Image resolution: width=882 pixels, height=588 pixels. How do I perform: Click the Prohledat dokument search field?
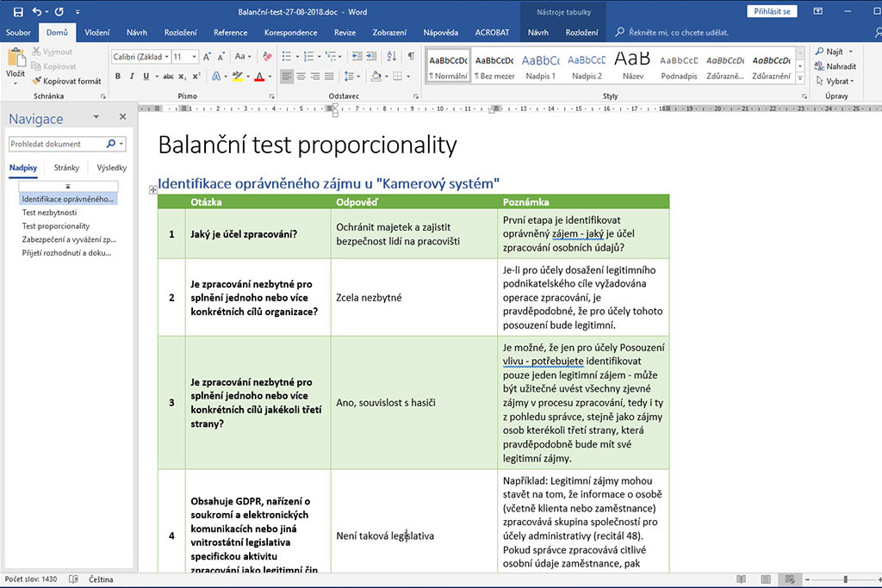pyautogui.click(x=56, y=144)
